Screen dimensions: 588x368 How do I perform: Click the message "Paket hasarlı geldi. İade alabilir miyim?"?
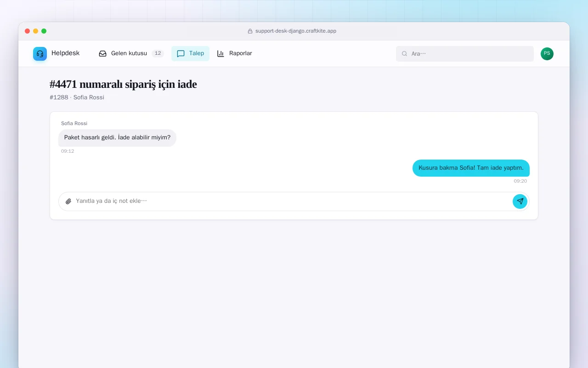117,138
